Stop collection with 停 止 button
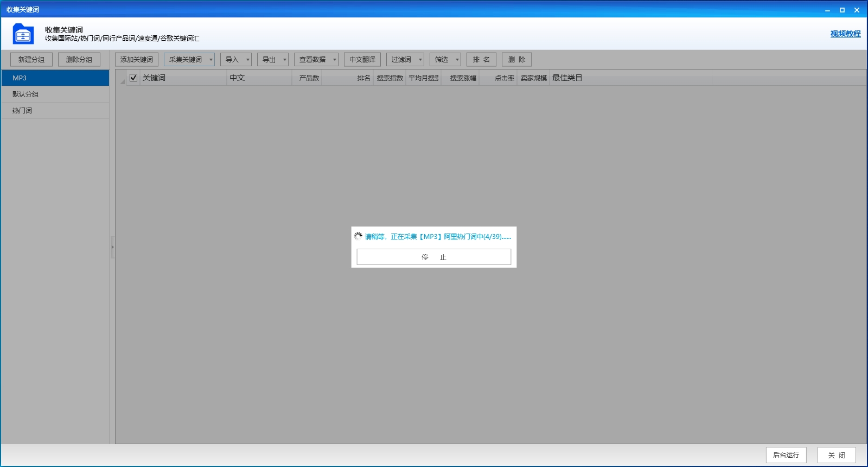Screen dimensions: 868x467 tap(434, 257)
